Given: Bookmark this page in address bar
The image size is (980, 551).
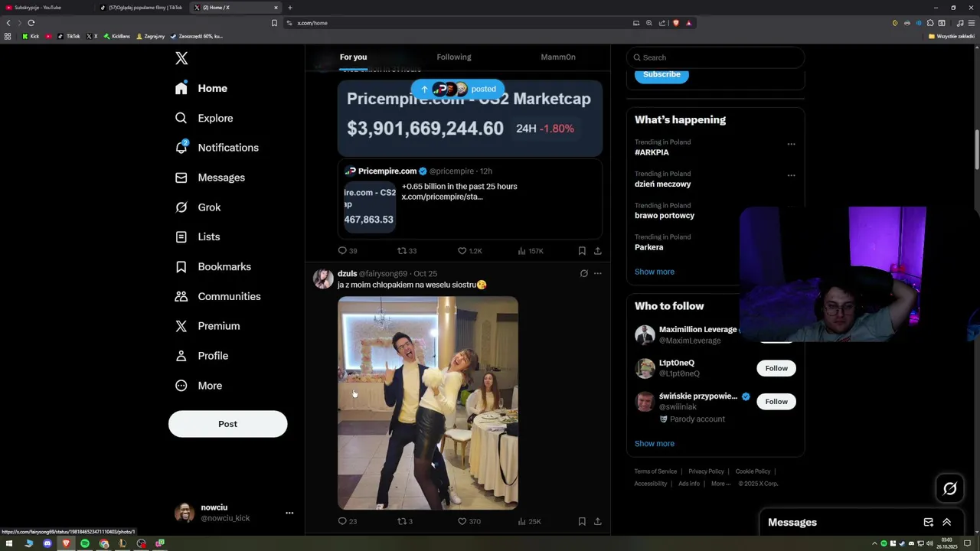Looking at the screenshot, I should point(274,23).
